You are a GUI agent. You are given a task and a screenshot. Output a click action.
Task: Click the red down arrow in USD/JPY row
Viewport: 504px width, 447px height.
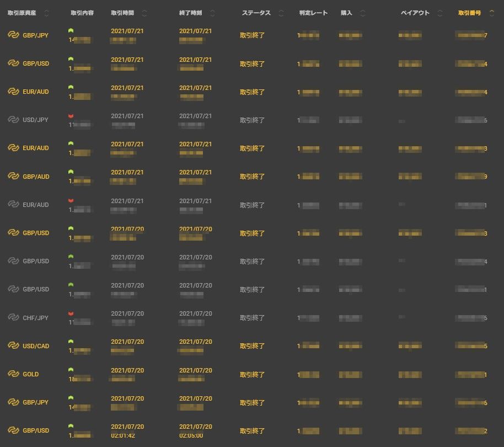point(71,116)
